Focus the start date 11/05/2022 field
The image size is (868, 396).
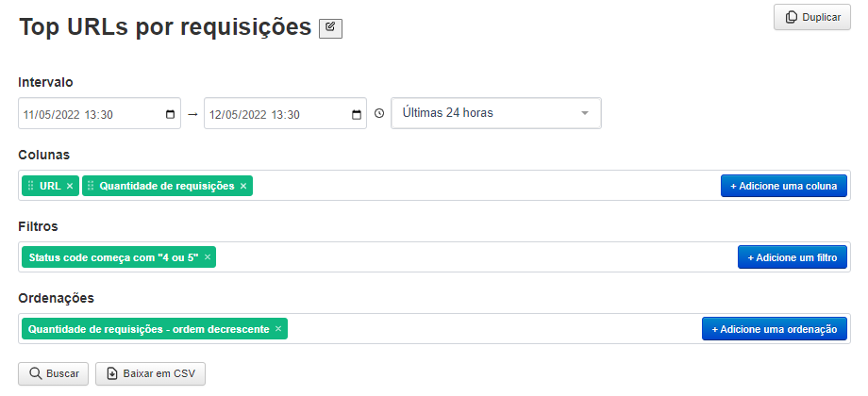click(x=100, y=113)
